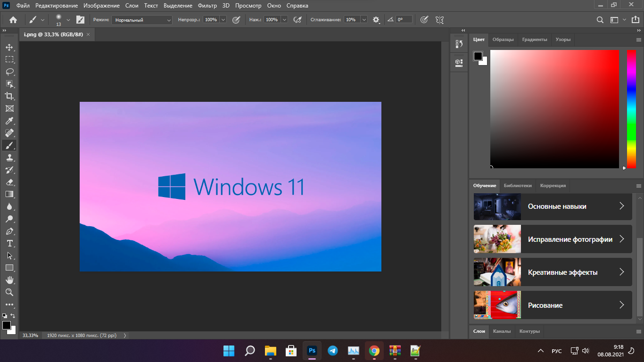Select the Gradient tool

click(x=9, y=194)
